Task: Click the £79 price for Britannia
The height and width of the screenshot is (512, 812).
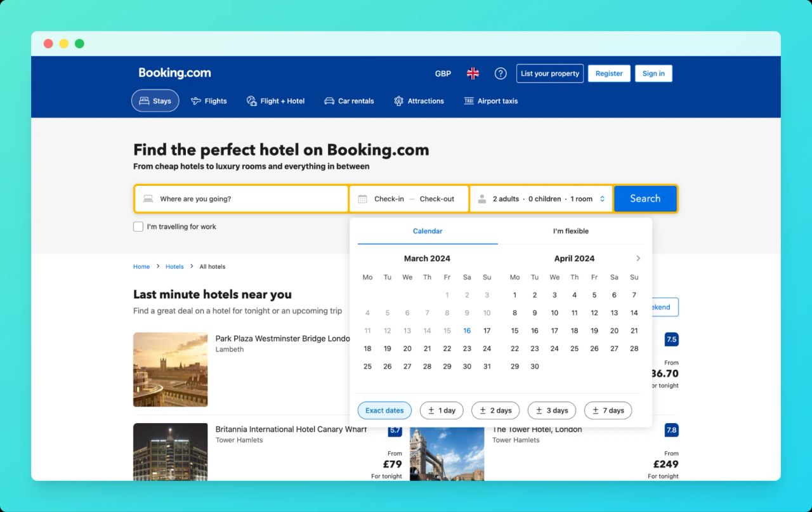Action: (x=392, y=464)
